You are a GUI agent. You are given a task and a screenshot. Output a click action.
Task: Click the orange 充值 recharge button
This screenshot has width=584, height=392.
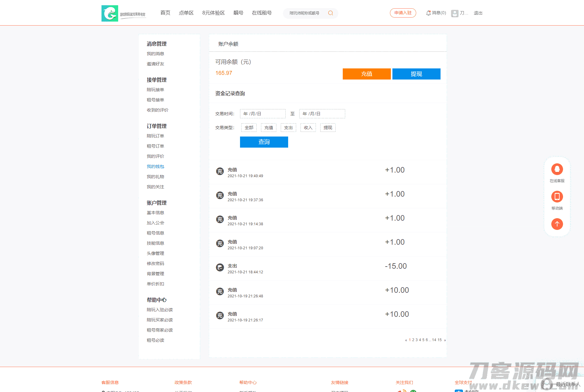pos(367,74)
